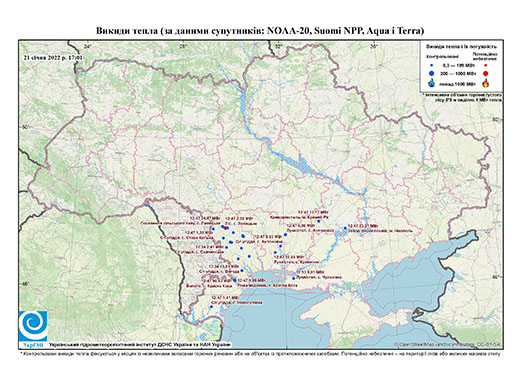Click the 13.17 MW heat emission label
Screen dimensions: 520x368
(x=313, y=212)
